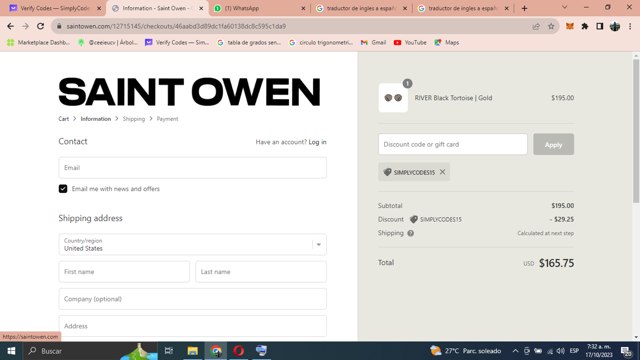Viewport: 640px width, 360px height.
Task: Open the weather widget showing 27°C
Action: [465, 351]
